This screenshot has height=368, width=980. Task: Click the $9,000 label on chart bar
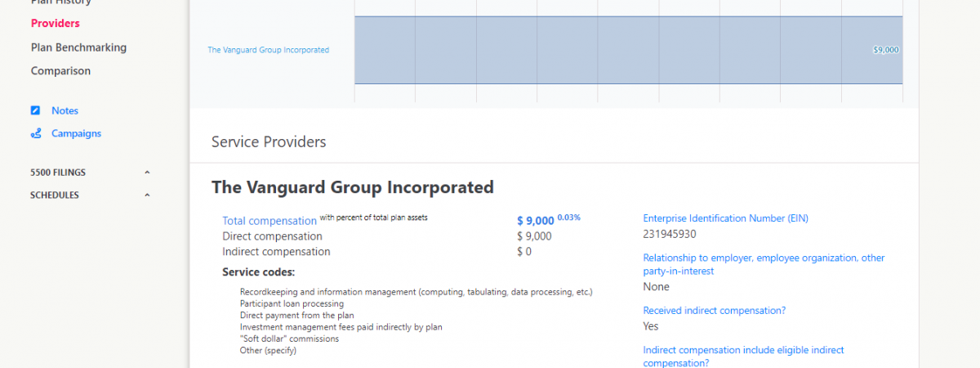(885, 50)
